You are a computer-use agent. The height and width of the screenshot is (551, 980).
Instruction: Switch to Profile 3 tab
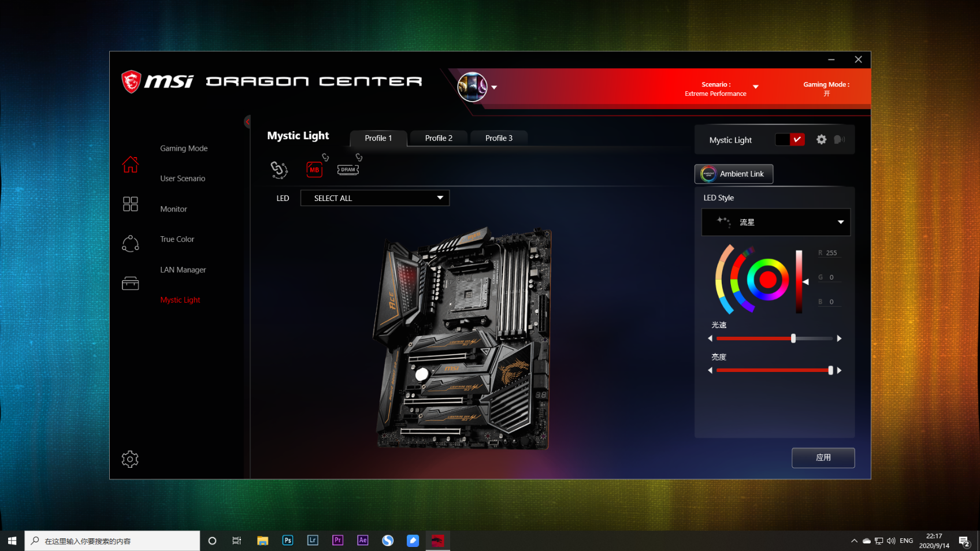point(499,138)
